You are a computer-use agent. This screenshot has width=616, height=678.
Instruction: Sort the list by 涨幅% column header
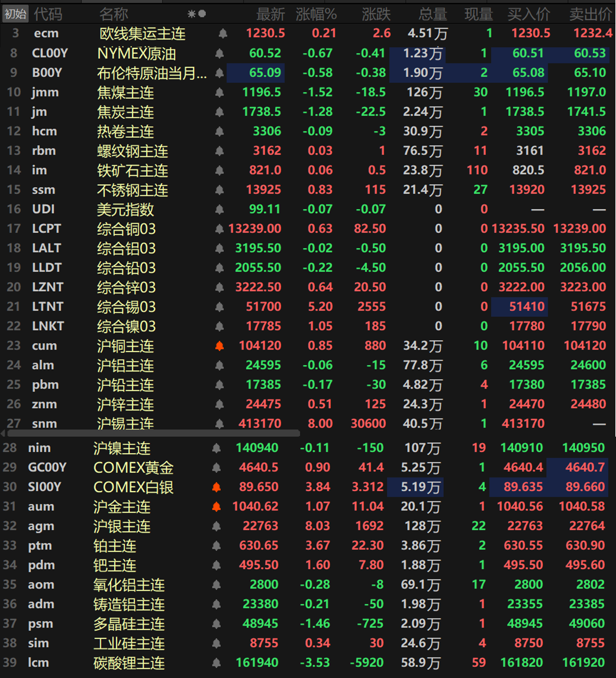(x=316, y=14)
